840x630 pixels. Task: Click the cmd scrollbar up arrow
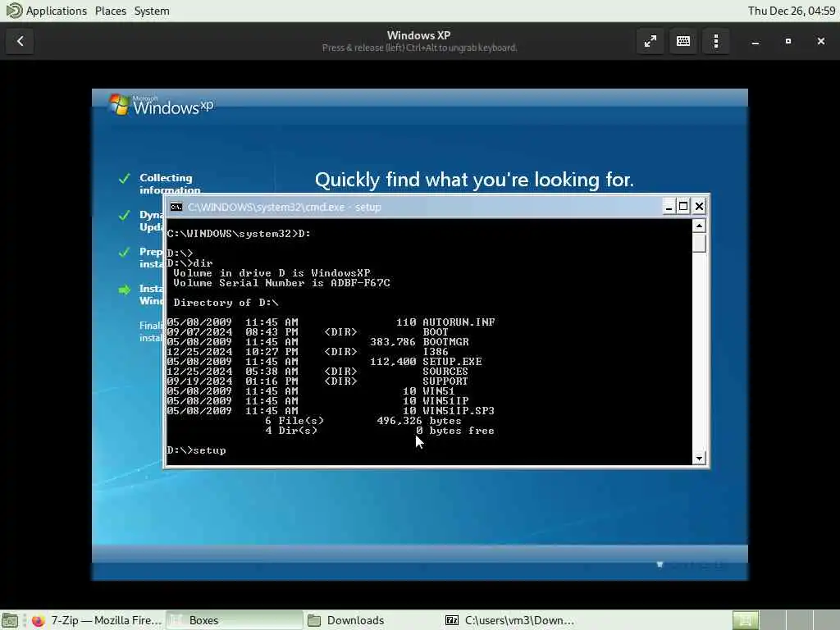coord(699,226)
